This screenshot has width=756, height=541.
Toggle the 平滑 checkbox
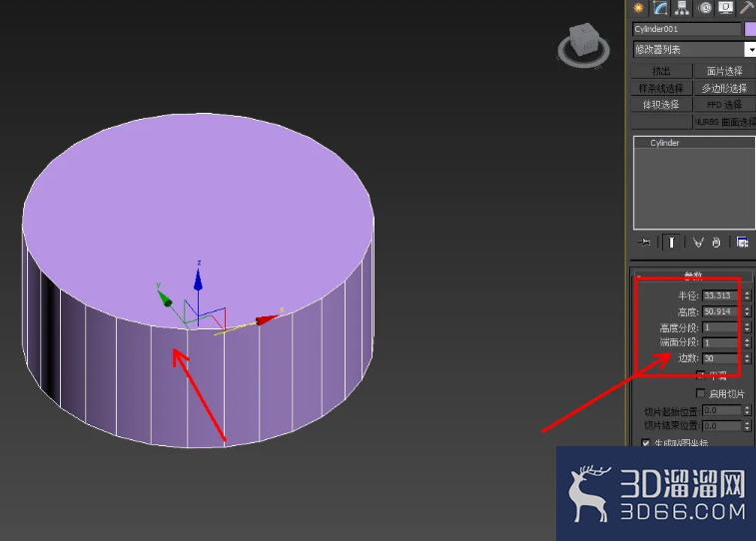click(701, 374)
